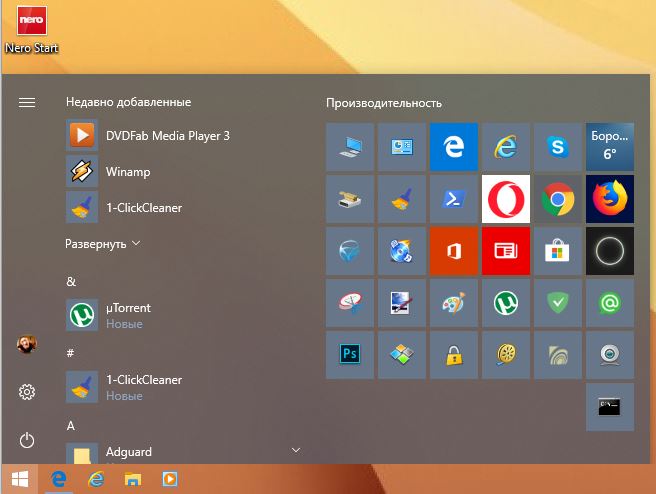Open the media player taskbar icon

170,479
